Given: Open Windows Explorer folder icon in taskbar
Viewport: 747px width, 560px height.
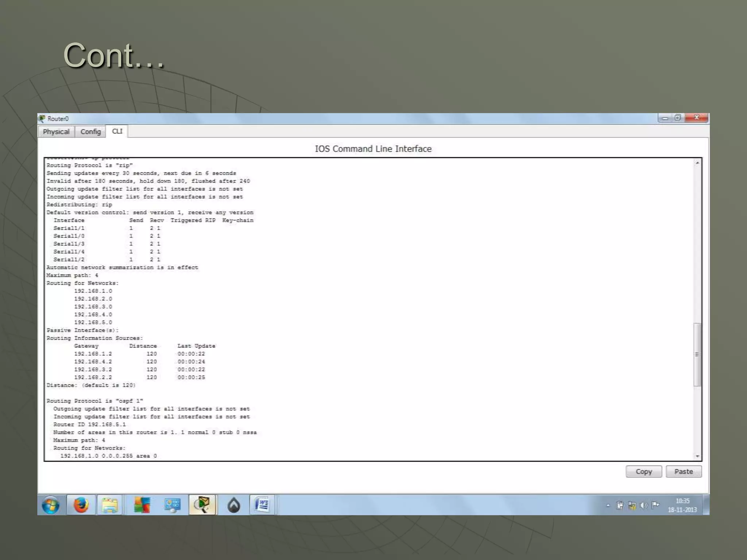Looking at the screenshot, I should pyautogui.click(x=110, y=505).
